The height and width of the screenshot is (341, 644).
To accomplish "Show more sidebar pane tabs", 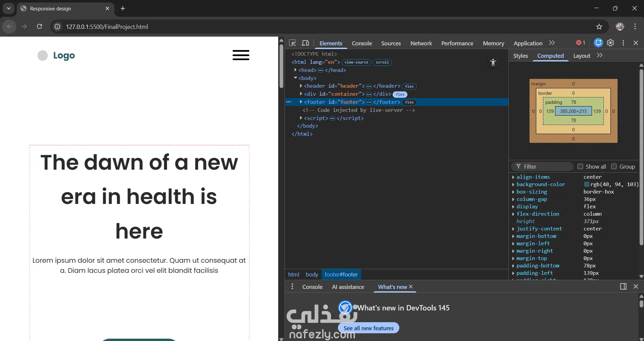I will point(600,55).
